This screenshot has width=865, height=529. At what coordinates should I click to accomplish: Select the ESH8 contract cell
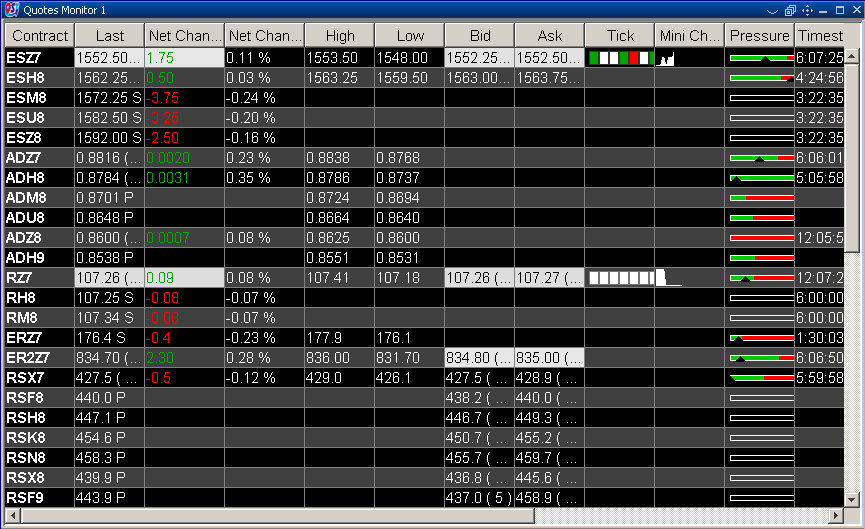40,78
